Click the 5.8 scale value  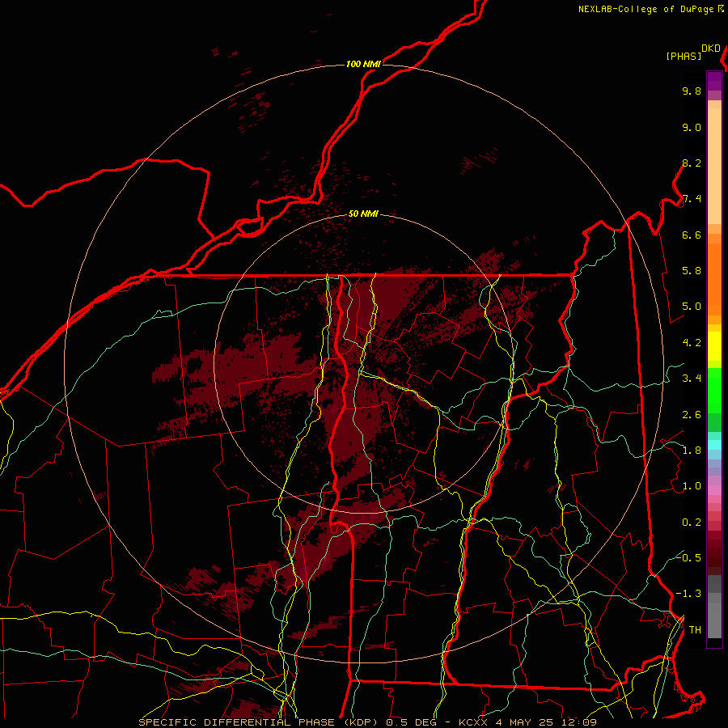coord(692,271)
